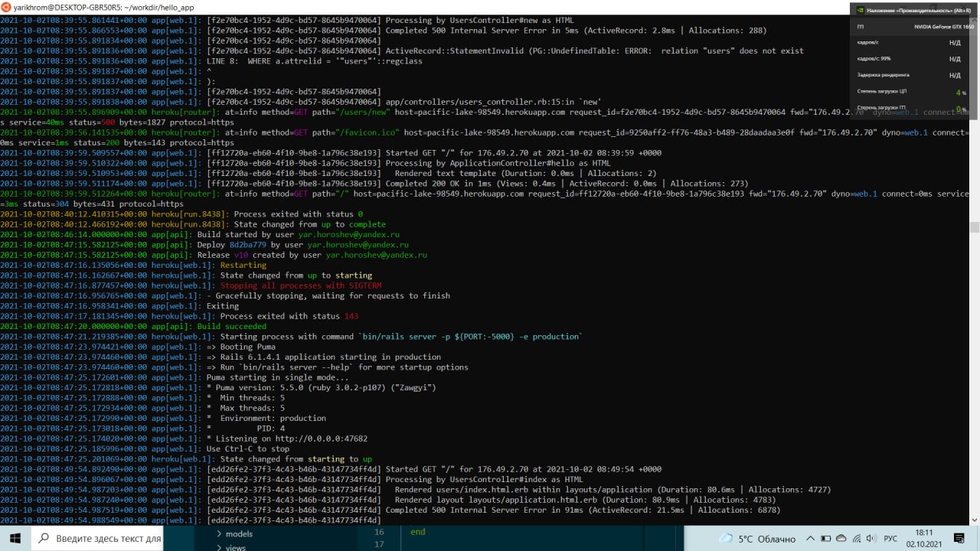Click the NVIDIA logo in performance overlay

pos(861,11)
